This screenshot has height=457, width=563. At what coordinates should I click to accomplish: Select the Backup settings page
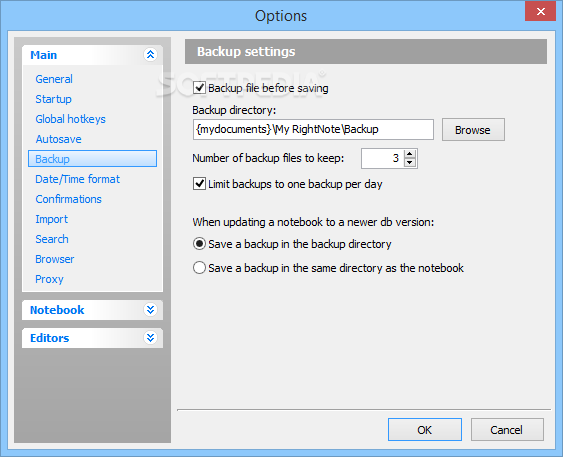(92, 159)
